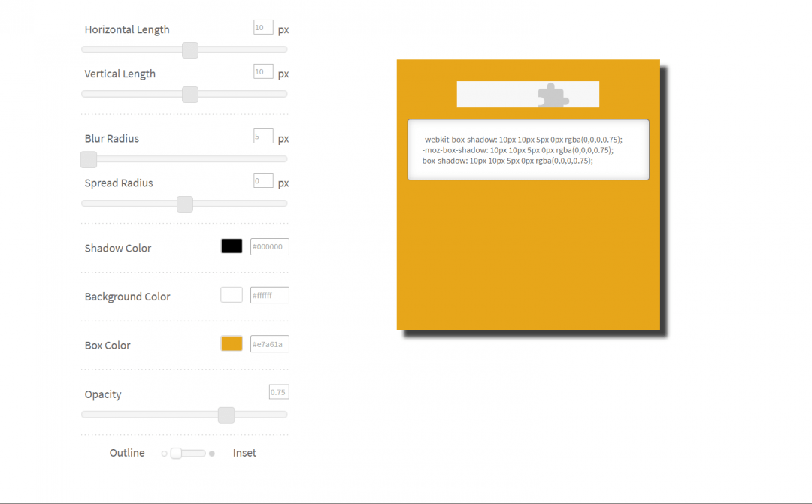Image resolution: width=812 pixels, height=504 pixels.
Task: Toggle the Outline/Inset switch
Action: [187, 453]
